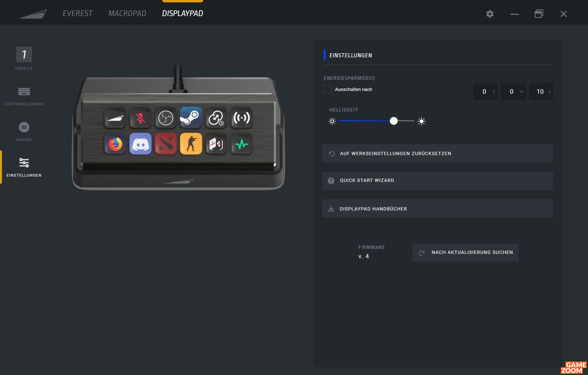Screen dimensions: 588x375
Task: Restore down the application window
Action: 539,14
